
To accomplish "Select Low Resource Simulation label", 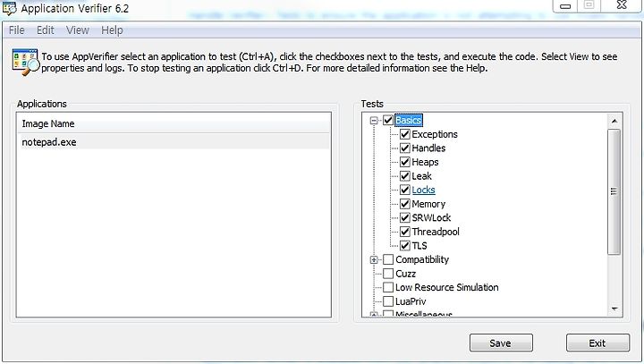I will pyautogui.click(x=447, y=288).
